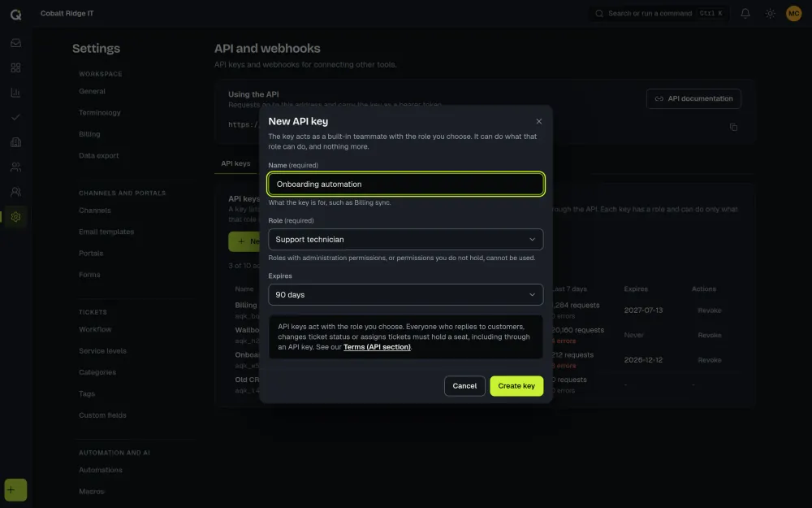Select the API keys tab

point(235,163)
